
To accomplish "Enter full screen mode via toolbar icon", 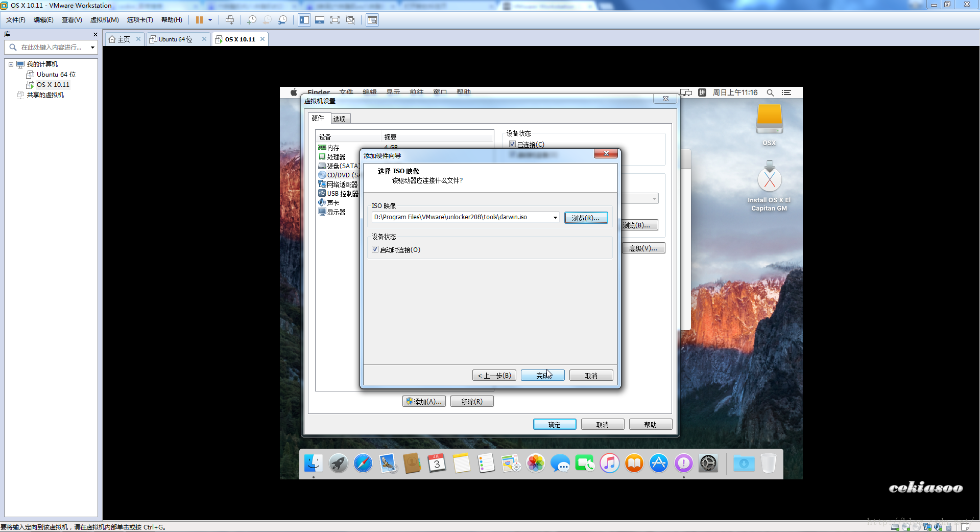I will [335, 20].
